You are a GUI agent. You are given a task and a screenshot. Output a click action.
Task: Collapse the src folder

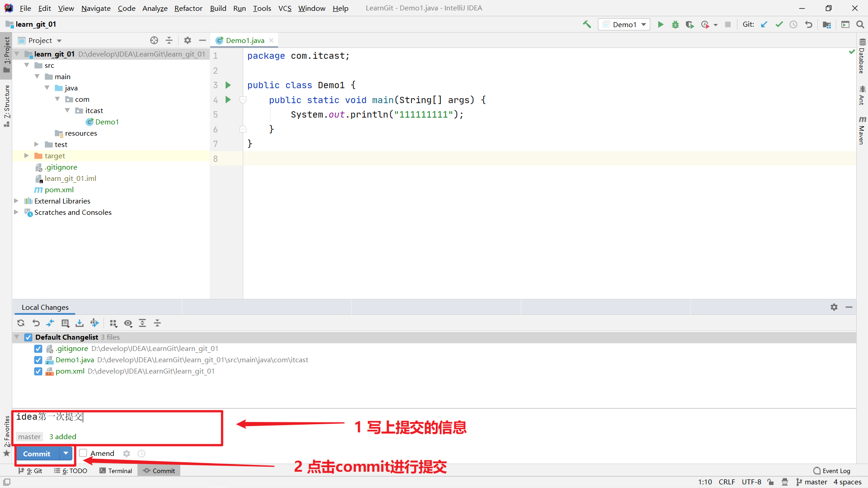(27, 65)
